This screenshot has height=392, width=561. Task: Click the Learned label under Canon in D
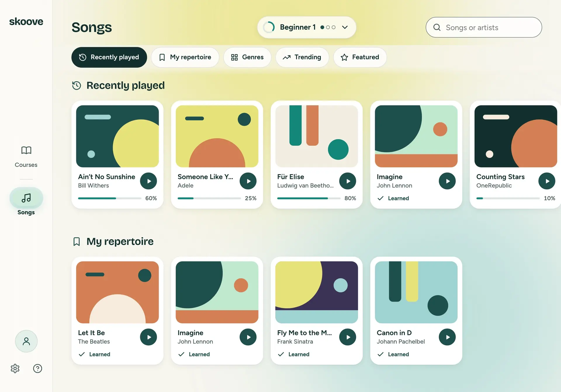(399, 354)
